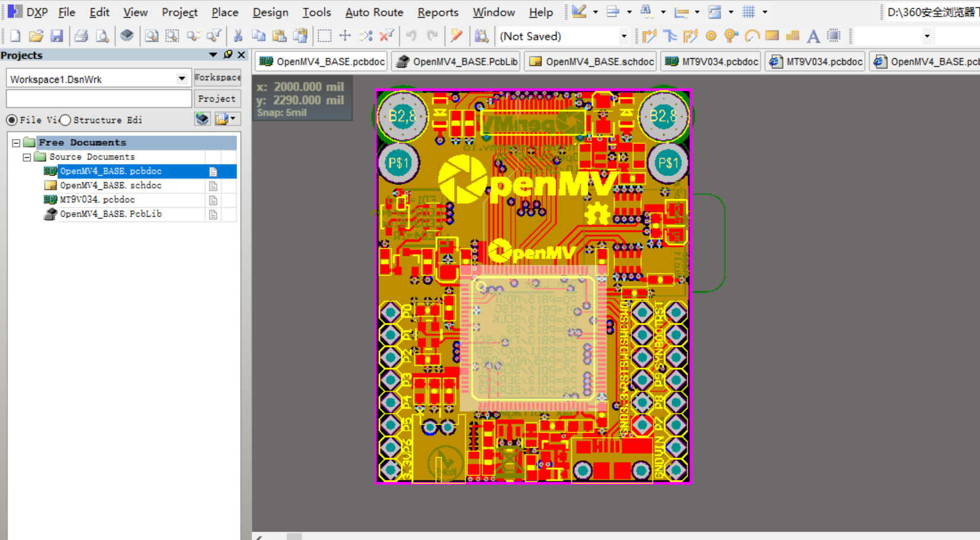
Task: Collapse the Source Documents folder
Action: [x=27, y=157]
